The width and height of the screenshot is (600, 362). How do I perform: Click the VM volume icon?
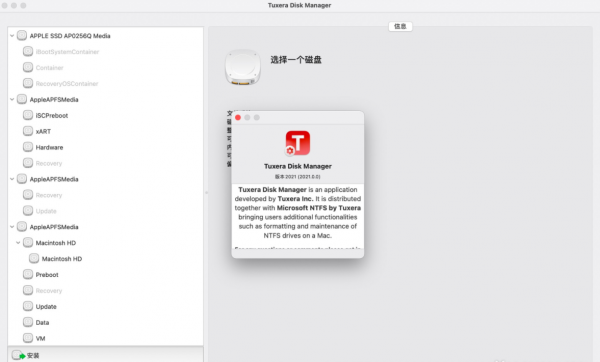[x=28, y=338]
